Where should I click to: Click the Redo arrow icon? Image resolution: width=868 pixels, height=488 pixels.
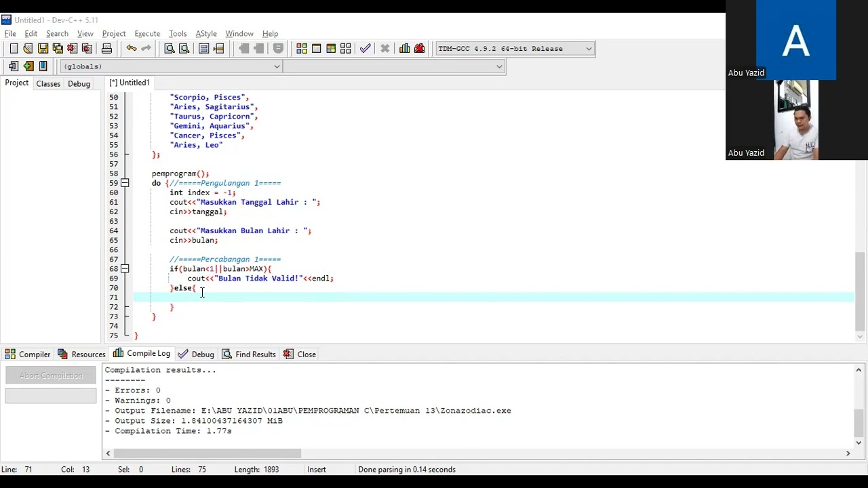(x=146, y=48)
